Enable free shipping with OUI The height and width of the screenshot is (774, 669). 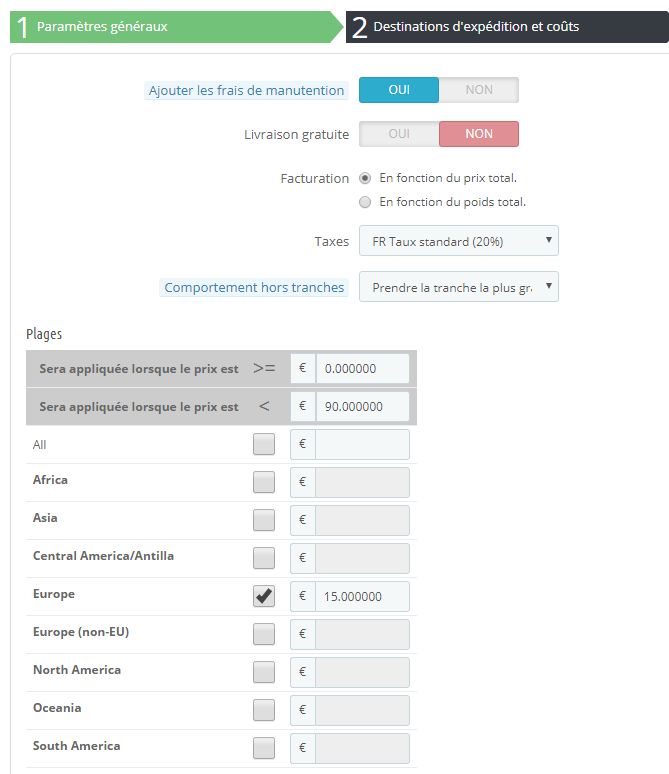tap(399, 134)
